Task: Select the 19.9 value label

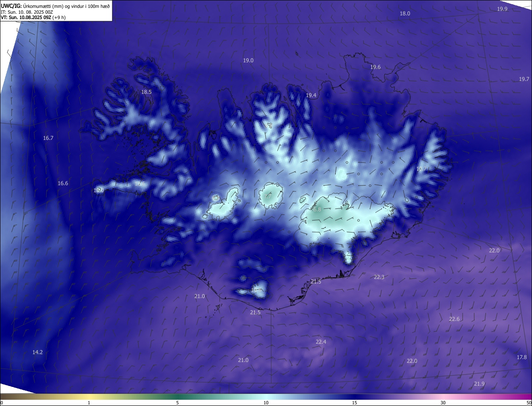Action: pos(502,9)
